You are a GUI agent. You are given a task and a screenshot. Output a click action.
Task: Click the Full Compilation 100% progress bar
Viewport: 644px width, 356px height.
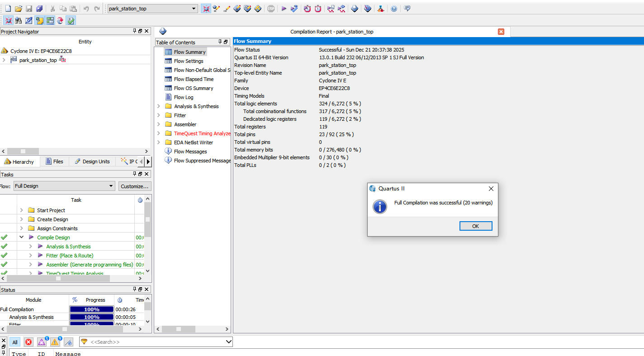[x=91, y=309]
